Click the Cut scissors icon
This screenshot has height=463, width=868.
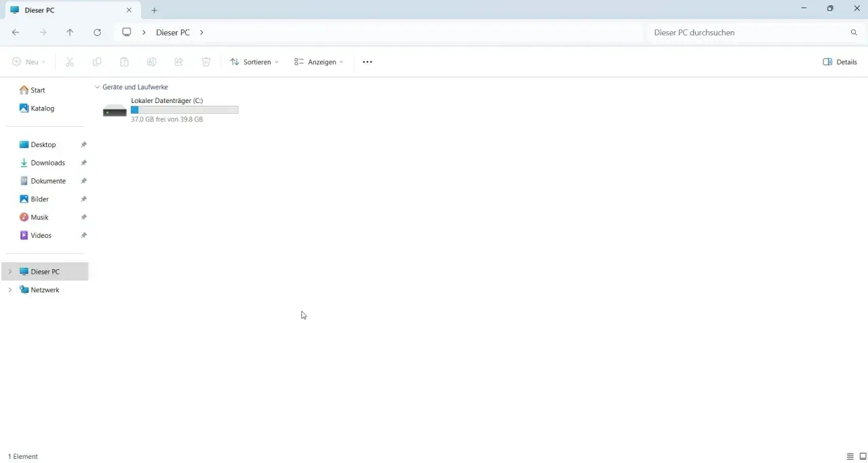(70, 62)
